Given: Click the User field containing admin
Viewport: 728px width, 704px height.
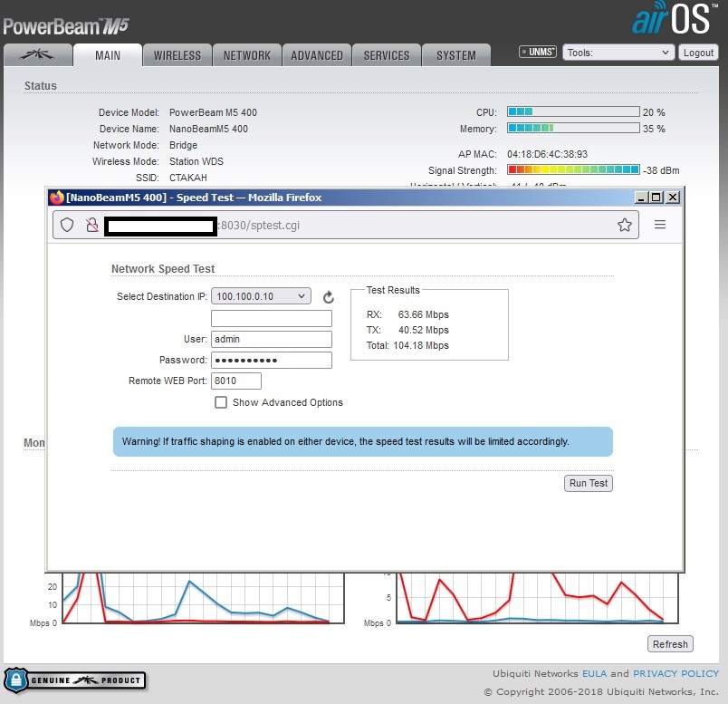Looking at the screenshot, I should click(x=271, y=339).
